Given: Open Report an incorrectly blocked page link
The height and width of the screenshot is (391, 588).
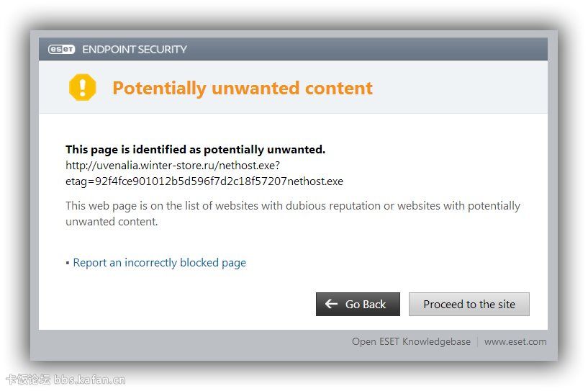Looking at the screenshot, I should coord(159,263).
